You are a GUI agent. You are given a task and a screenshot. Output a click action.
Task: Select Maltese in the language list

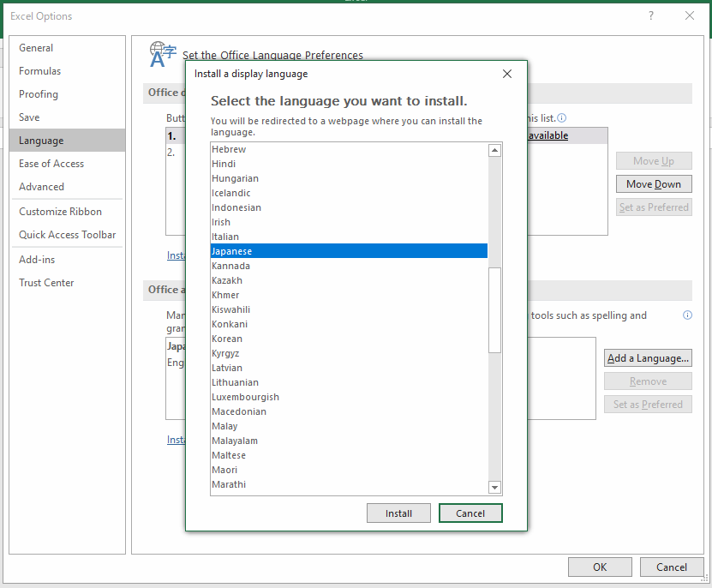click(349, 455)
